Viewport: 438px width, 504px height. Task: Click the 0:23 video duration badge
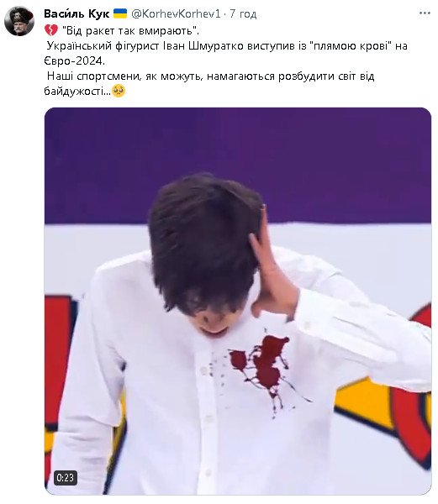click(66, 478)
